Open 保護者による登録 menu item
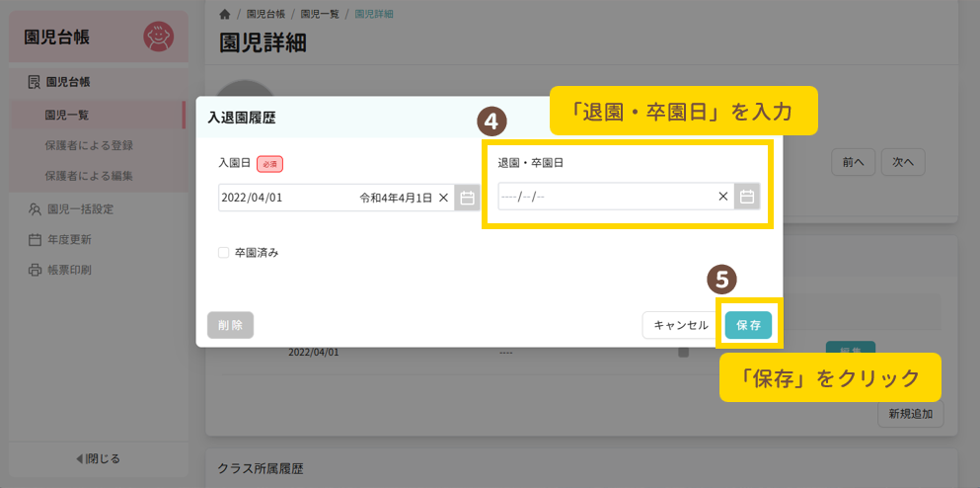The image size is (980, 488). tap(89, 145)
